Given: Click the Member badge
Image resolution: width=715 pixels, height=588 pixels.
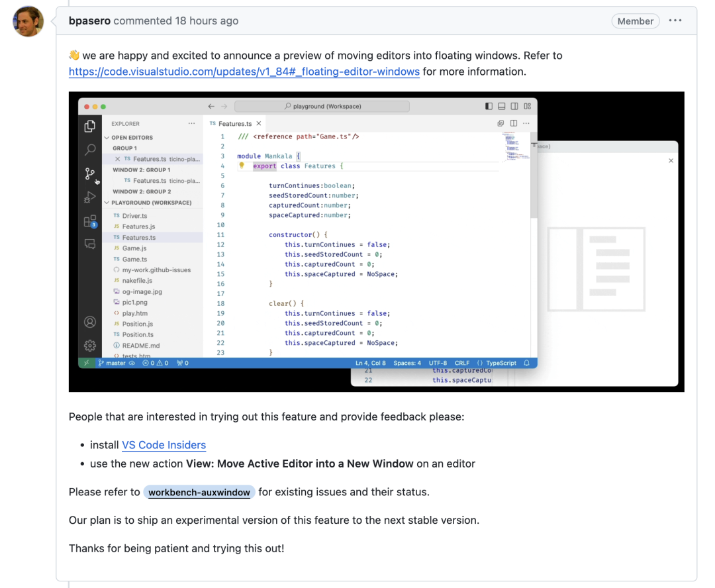Looking at the screenshot, I should pos(635,21).
